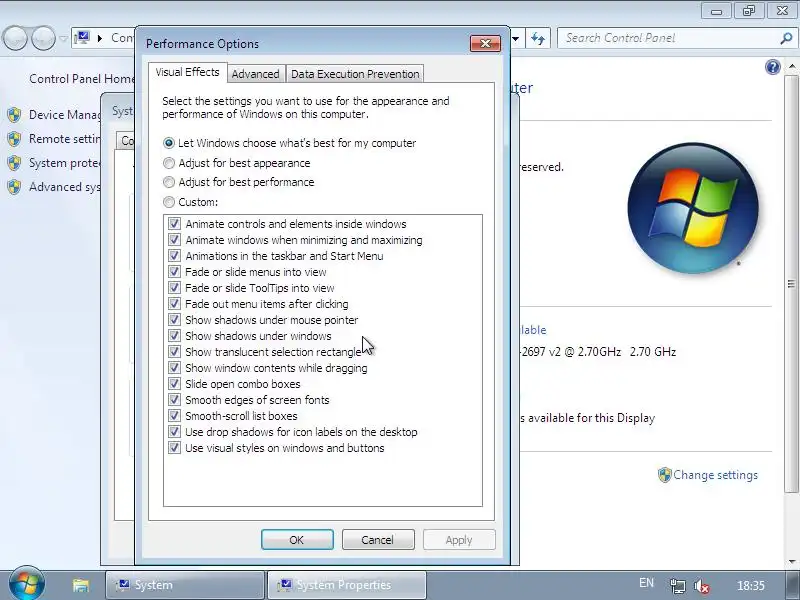Click network icon in system tray

[x=678, y=586]
